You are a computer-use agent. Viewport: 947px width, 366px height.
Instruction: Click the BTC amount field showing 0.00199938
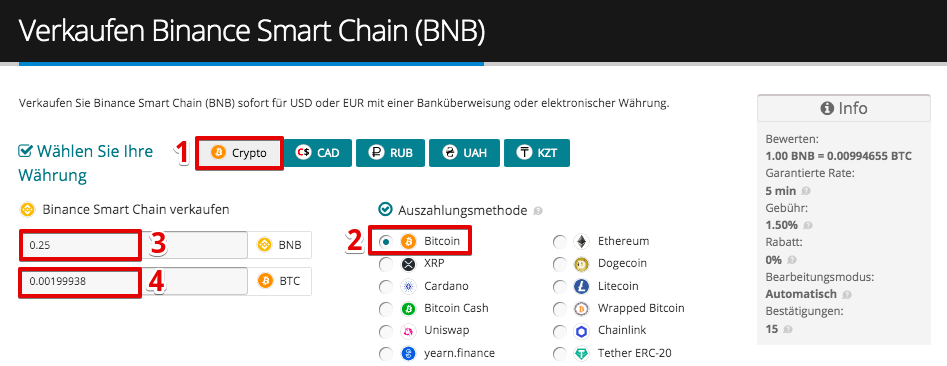pyautogui.click(x=133, y=281)
